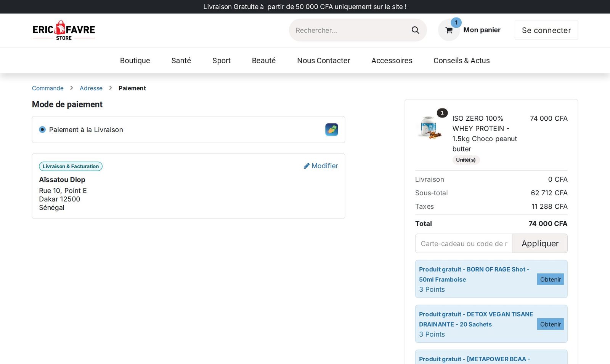Click the Livraison 0 CFA value

click(558, 179)
